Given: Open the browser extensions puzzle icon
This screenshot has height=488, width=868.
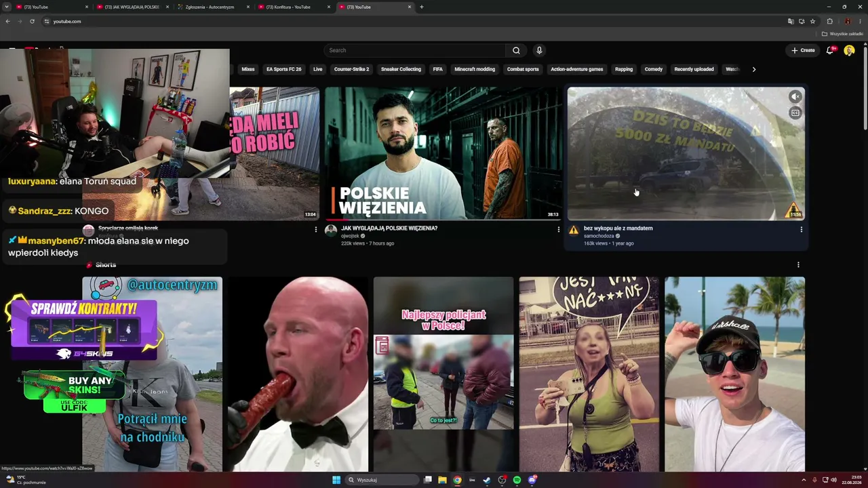Looking at the screenshot, I should 829,21.
